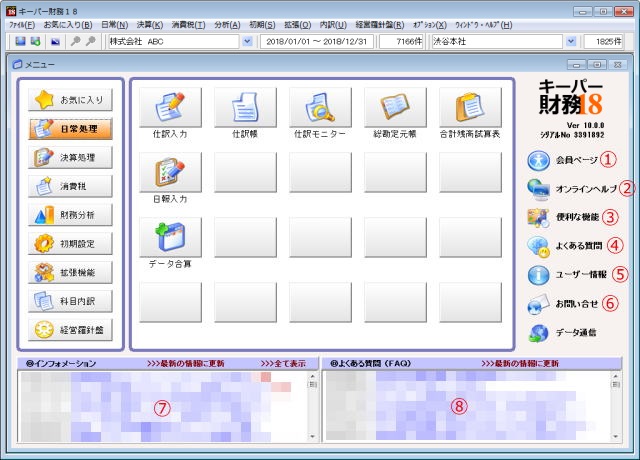Click save disk icon with green arrow
The height and width of the screenshot is (460, 640).
pos(36,41)
